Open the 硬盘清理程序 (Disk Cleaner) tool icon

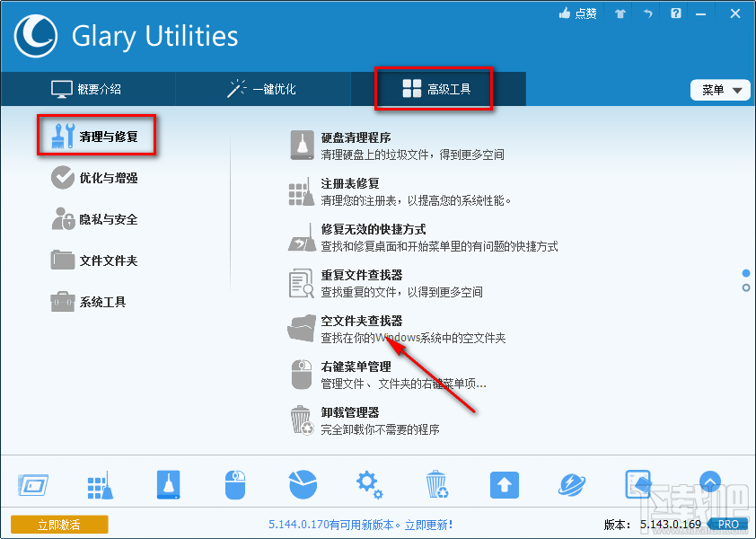[x=301, y=144]
